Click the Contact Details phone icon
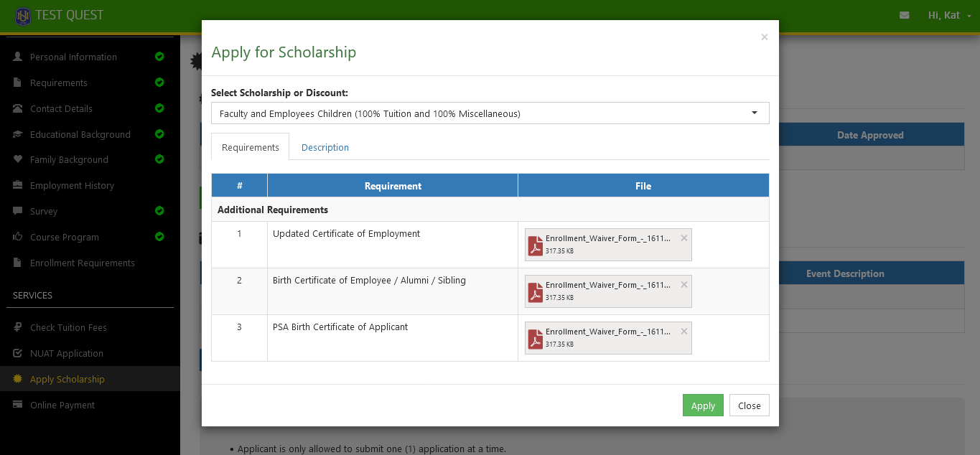Image resolution: width=980 pixels, height=455 pixels. point(17,108)
